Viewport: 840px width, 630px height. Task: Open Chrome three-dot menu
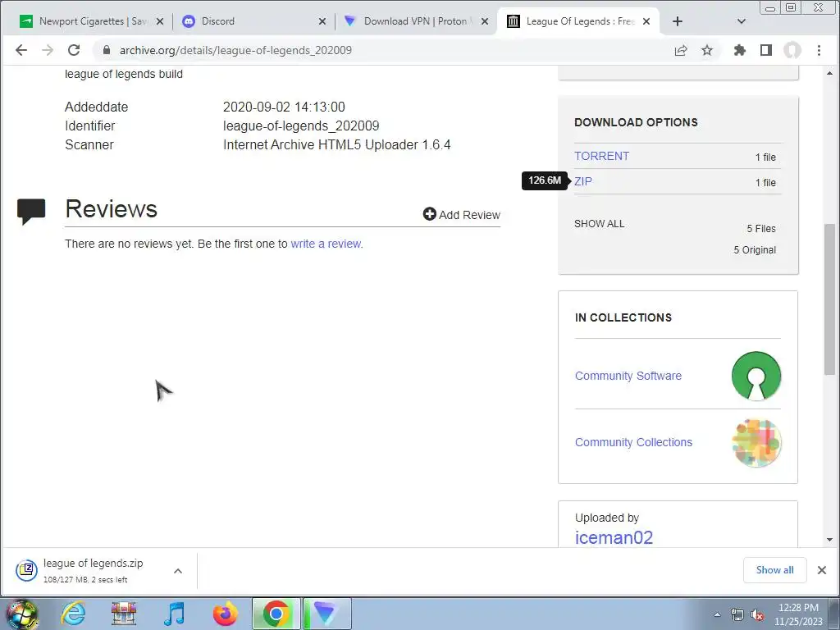(x=819, y=50)
